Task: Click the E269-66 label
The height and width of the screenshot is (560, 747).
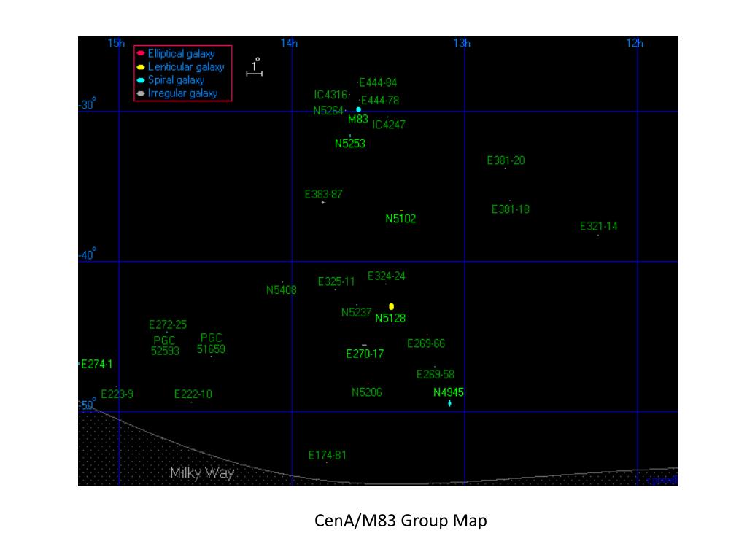Action: (426, 343)
